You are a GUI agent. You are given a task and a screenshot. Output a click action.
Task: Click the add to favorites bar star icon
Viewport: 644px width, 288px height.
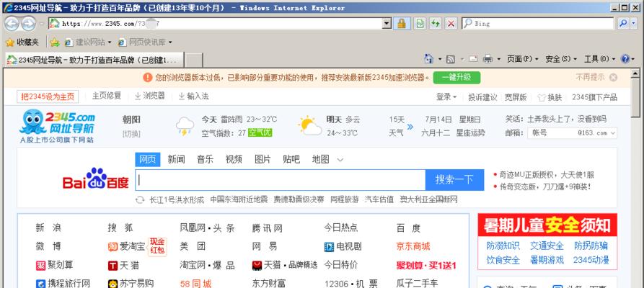(x=55, y=42)
